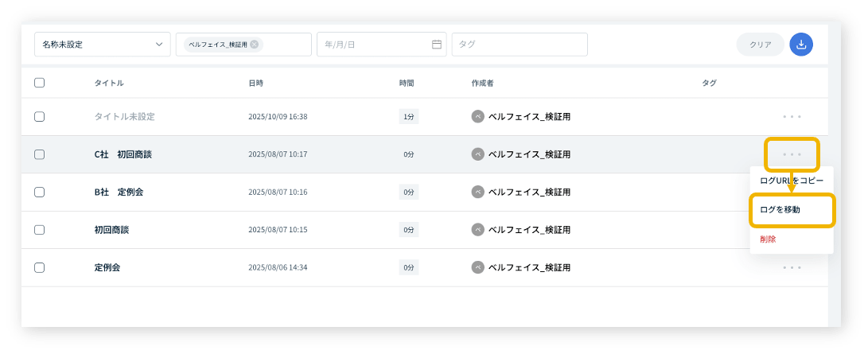The width and height of the screenshot is (868, 354).
Task: Select ログURLをコピー from the context menu
Action: 791,181
